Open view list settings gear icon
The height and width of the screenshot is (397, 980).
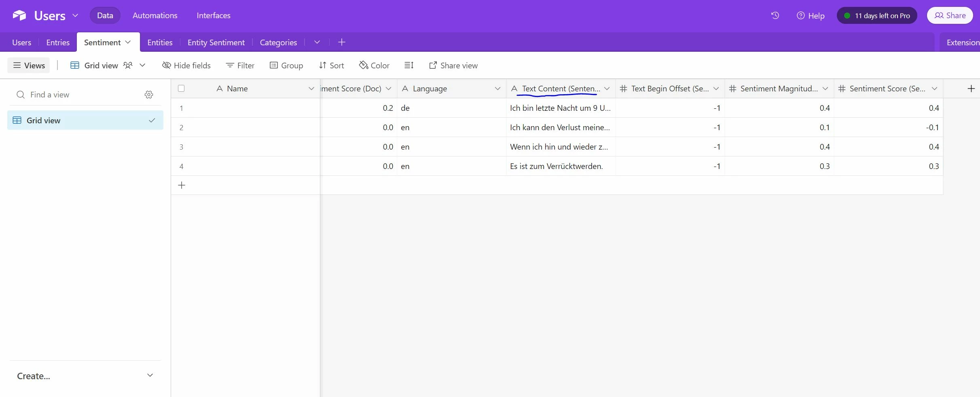click(x=149, y=95)
